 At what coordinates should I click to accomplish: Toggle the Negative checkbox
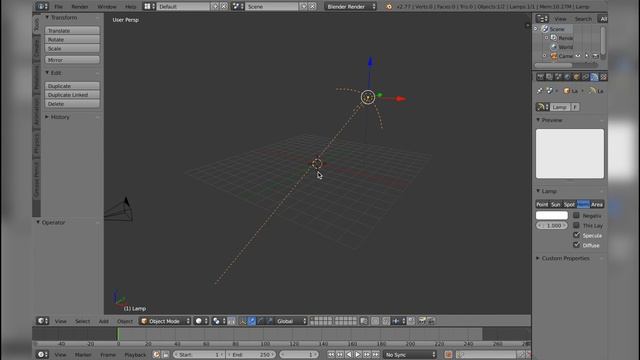pyautogui.click(x=576, y=215)
